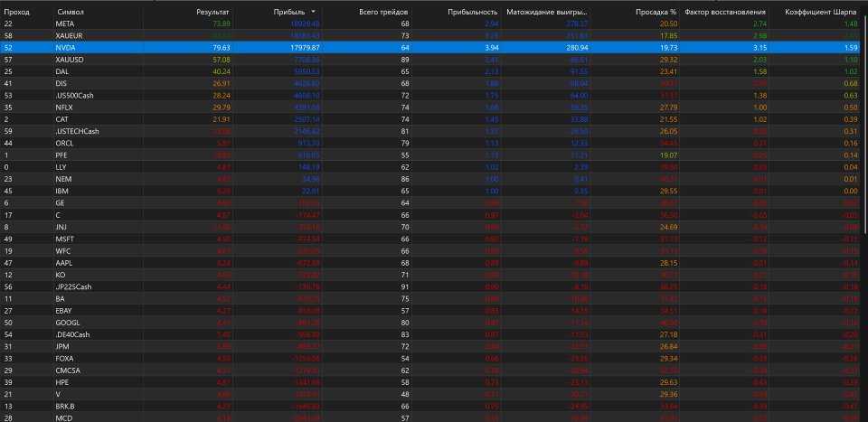Image resolution: width=868 pixels, height=422 pixels.
Task: Select the NEM symbol row
Action: tap(430, 179)
